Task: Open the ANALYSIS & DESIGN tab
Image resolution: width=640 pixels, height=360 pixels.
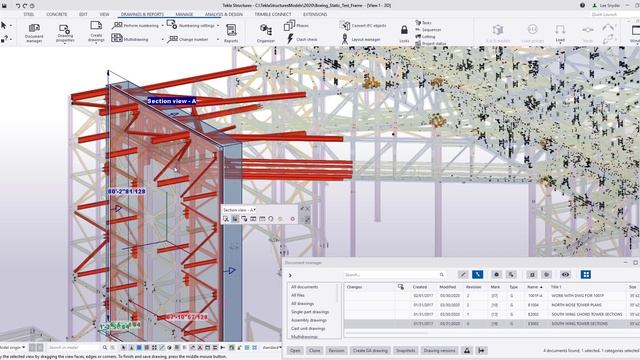Action: (x=224, y=14)
